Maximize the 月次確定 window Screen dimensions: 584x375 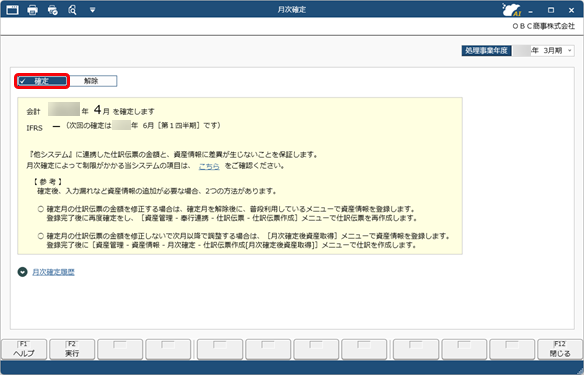[x=551, y=10]
